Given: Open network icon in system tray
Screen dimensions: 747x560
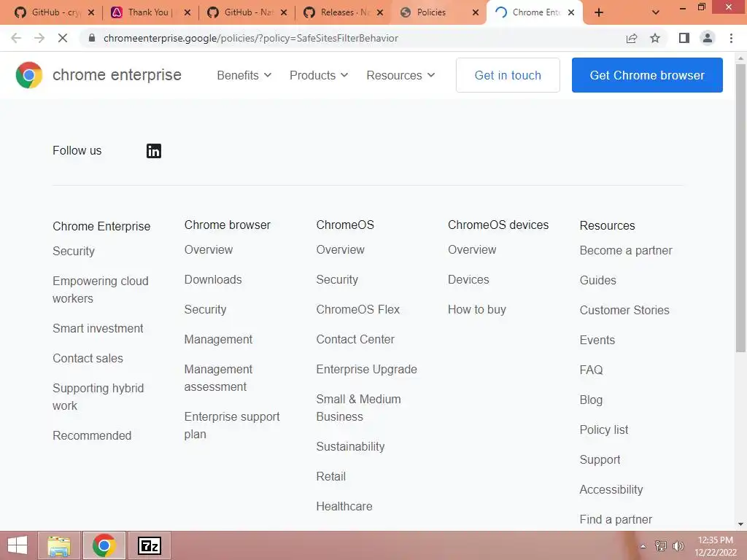Looking at the screenshot, I should click(x=661, y=545).
